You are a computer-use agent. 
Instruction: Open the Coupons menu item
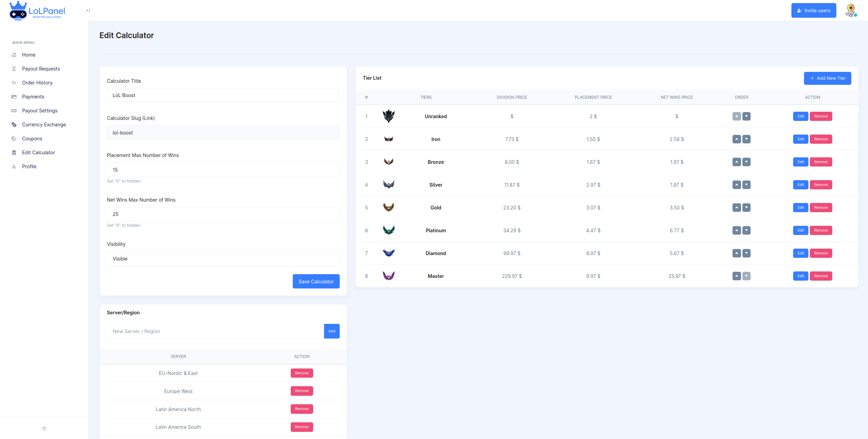[x=32, y=139]
